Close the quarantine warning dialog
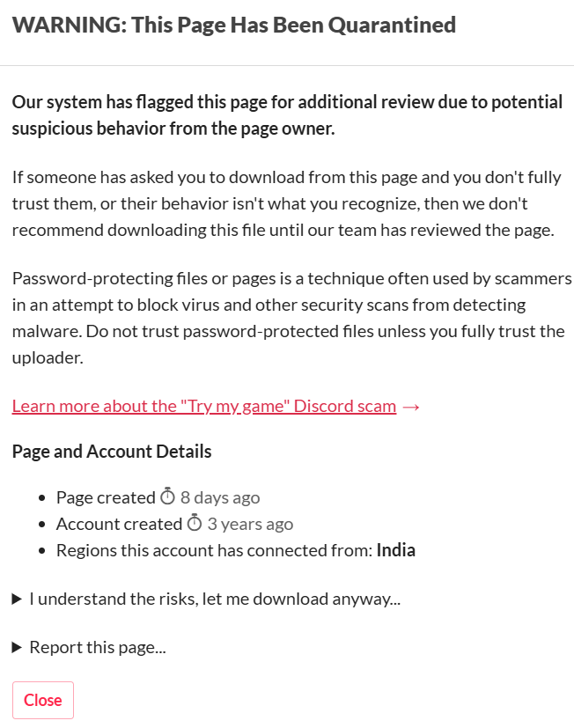 point(43,700)
